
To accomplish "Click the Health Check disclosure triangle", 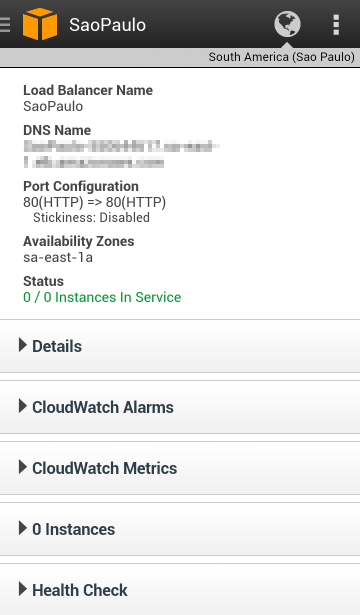I will [23, 589].
